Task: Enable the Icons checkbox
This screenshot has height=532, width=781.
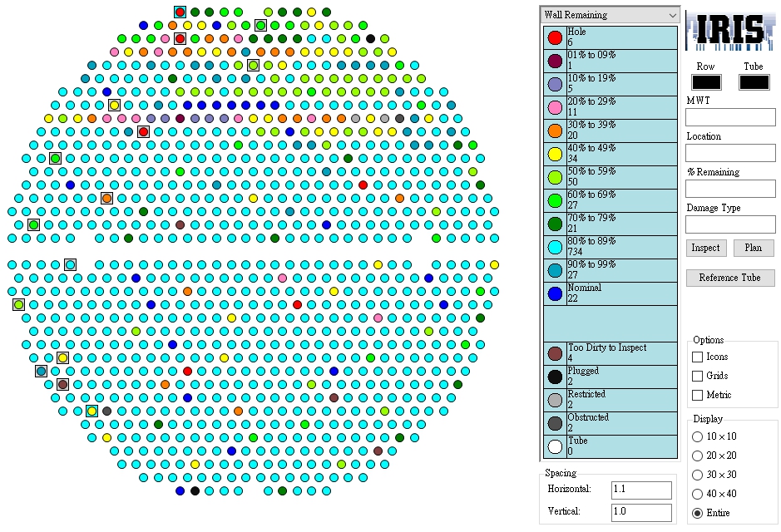Action: pyautogui.click(x=697, y=357)
